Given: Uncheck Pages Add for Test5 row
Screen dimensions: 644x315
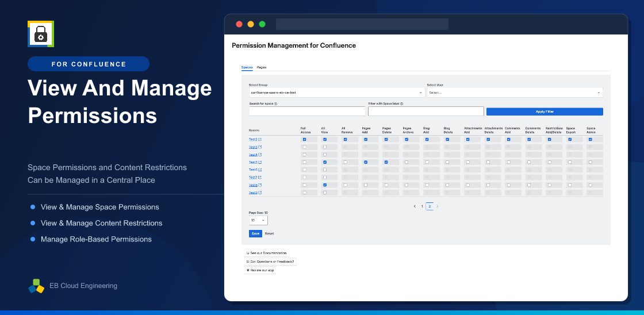Looking at the screenshot, I should coord(366,162).
